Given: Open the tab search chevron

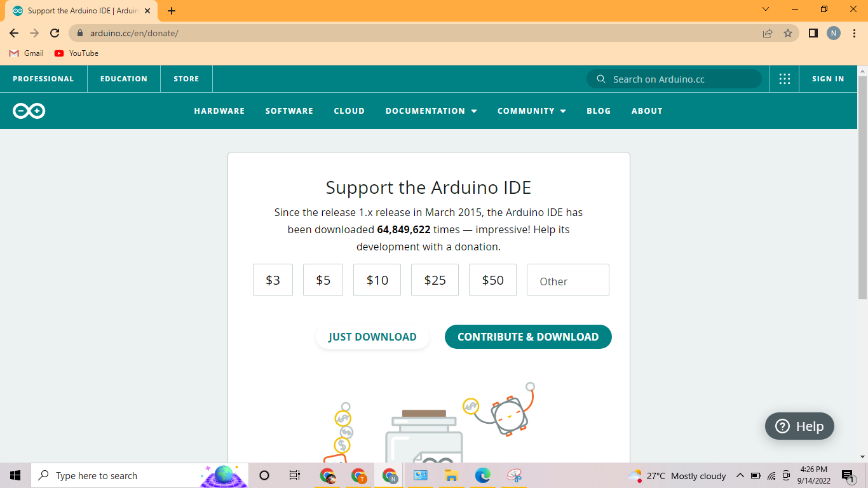Looking at the screenshot, I should [x=766, y=9].
